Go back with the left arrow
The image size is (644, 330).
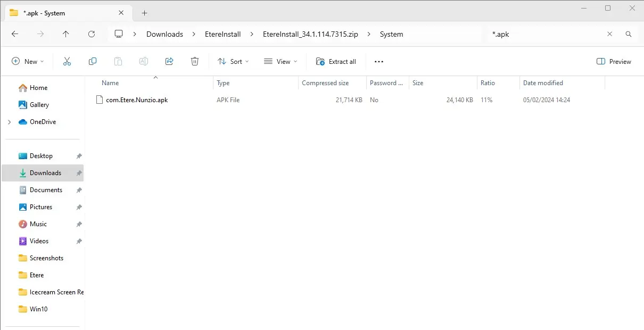15,34
